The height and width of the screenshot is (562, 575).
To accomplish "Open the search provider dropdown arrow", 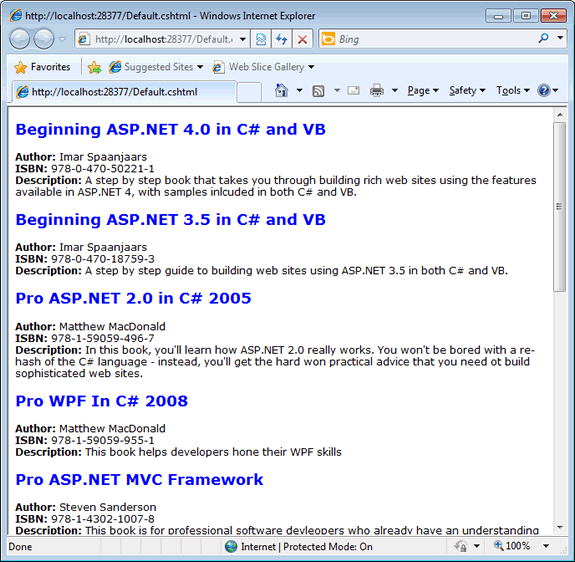I will pos(560,38).
